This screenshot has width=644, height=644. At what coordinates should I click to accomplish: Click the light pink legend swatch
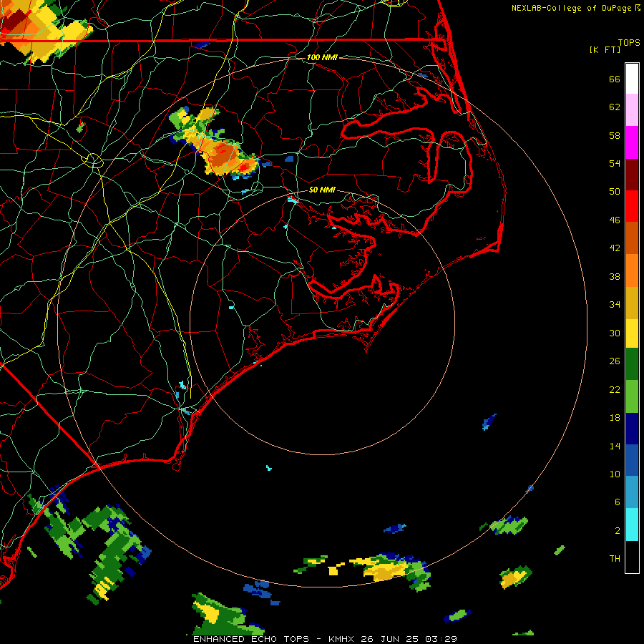[632, 109]
